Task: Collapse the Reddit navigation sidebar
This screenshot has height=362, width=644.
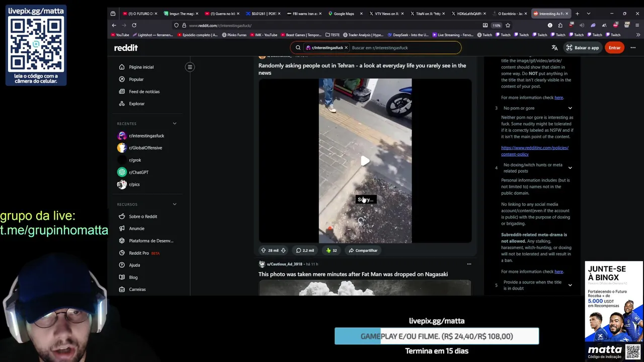Action: (x=190, y=67)
